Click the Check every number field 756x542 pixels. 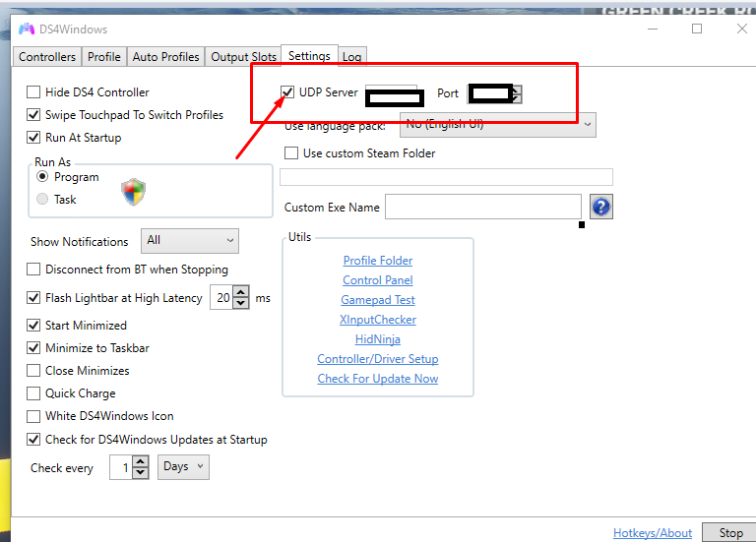121,467
